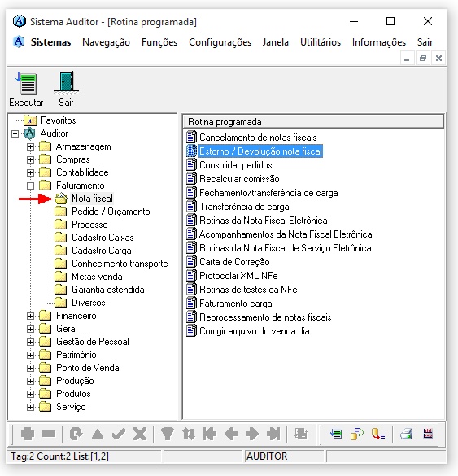
Task: Click the filter funnel icon
Action: click(168, 434)
